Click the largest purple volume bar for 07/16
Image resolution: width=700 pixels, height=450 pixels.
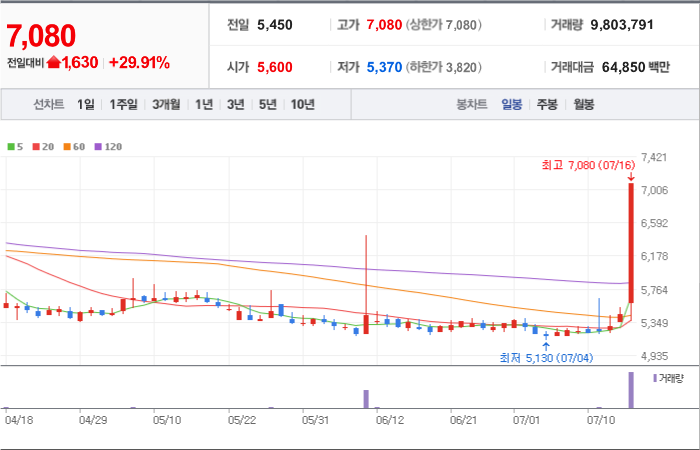631,390
